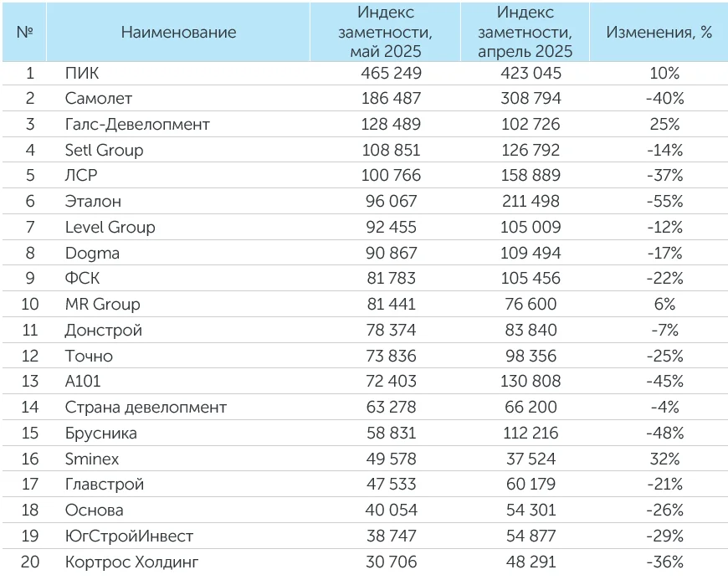
Task: Select the Самолет row name
Action: 99,99
